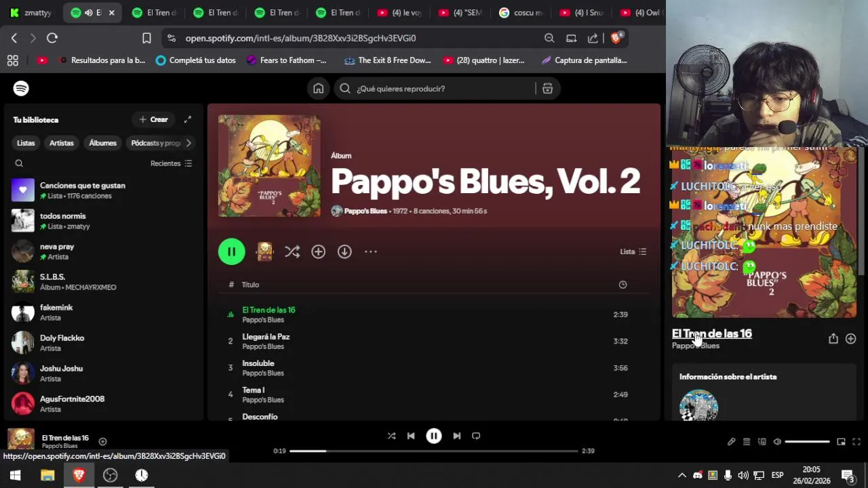
Task: Open Recientes sort dropdown in library
Action: tap(172, 163)
